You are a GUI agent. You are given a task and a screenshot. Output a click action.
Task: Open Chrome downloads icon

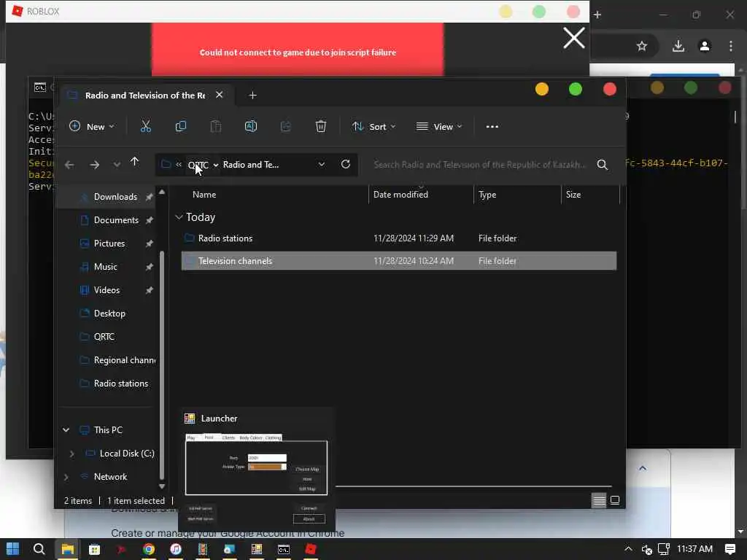pos(678,46)
